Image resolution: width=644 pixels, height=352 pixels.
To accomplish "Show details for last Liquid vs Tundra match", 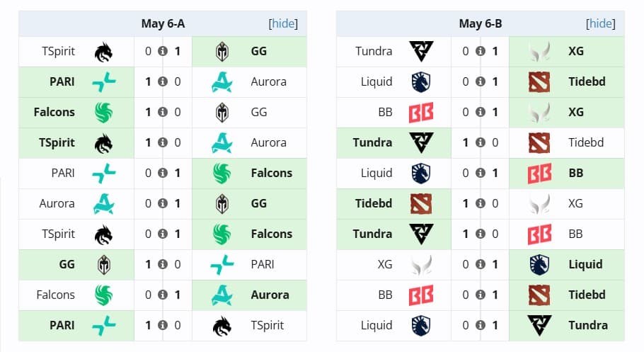I will [x=480, y=325].
